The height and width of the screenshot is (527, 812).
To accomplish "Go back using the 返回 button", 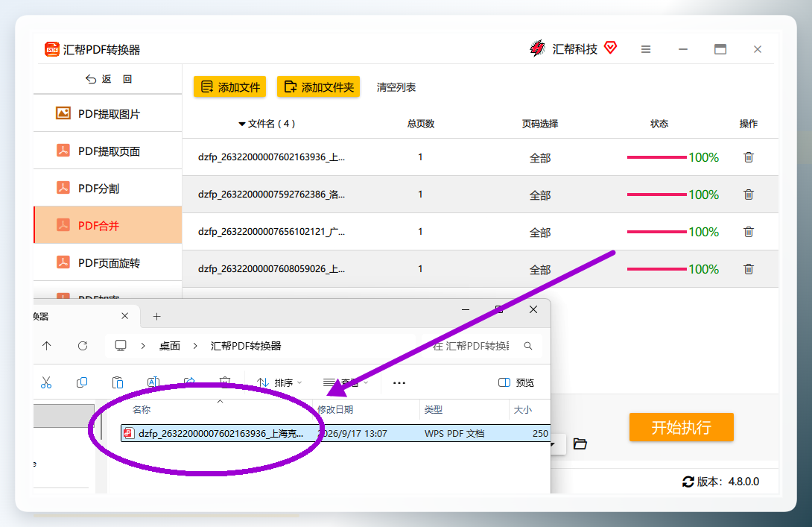I will [x=109, y=79].
